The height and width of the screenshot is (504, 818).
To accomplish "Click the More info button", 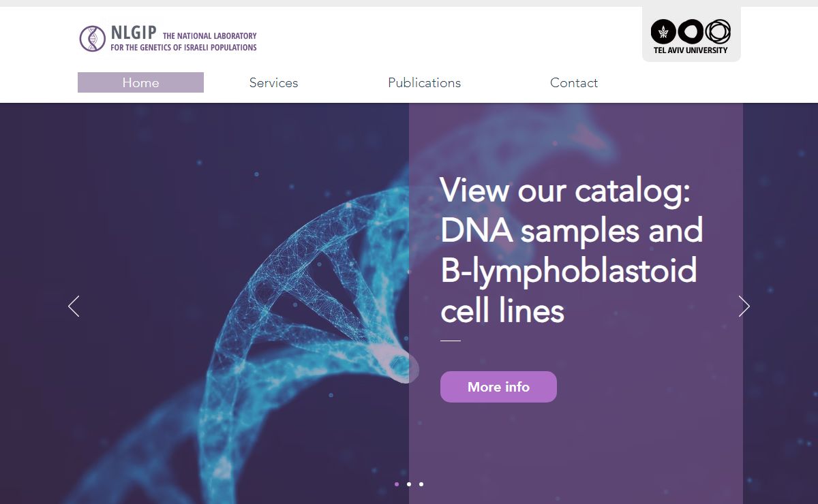I will [498, 387].
